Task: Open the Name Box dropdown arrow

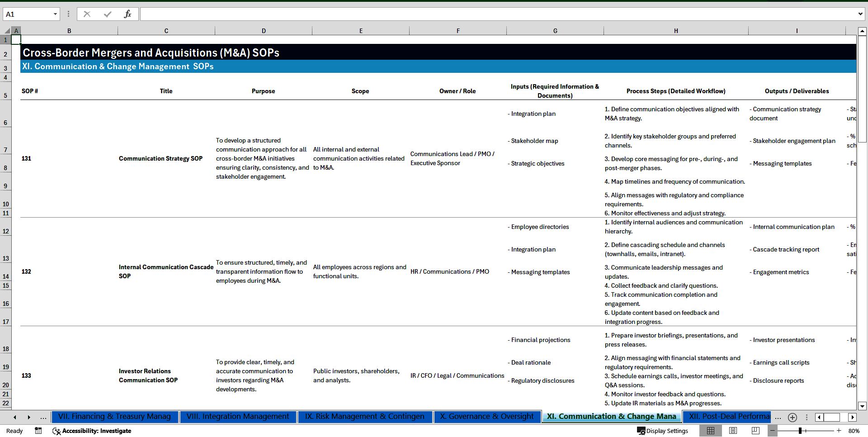Action: [x=55, y=14]
